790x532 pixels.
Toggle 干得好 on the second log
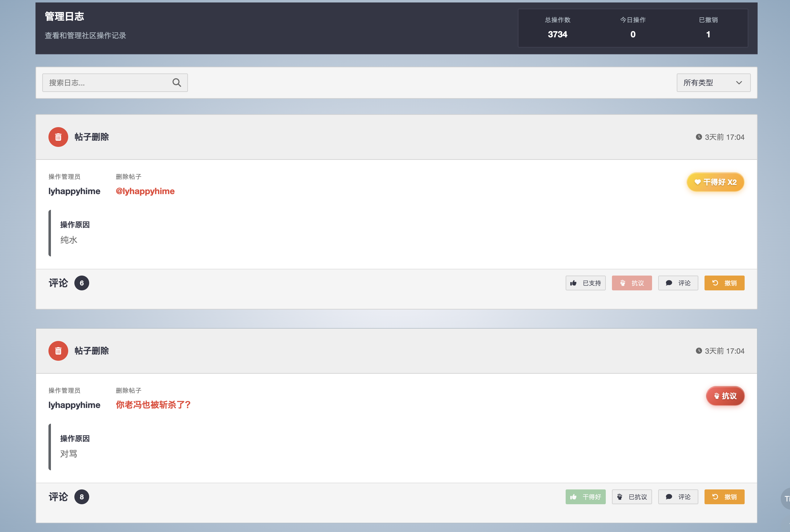(585, 497)
